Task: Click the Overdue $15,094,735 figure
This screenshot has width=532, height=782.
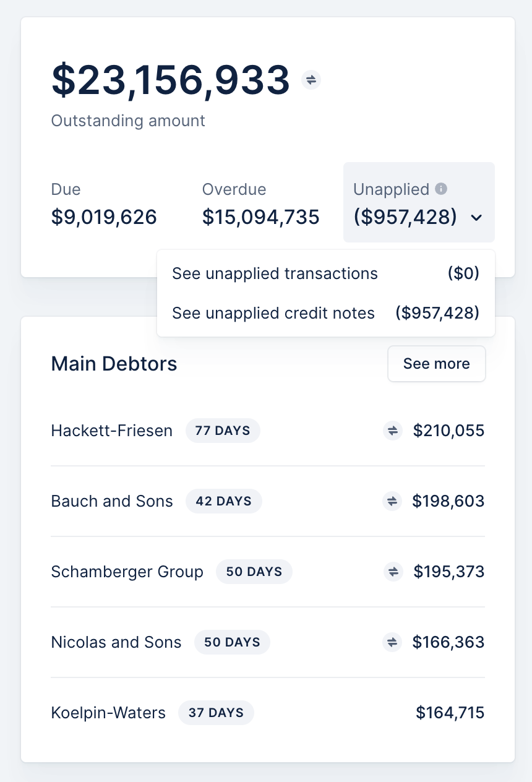Action: 260,217
